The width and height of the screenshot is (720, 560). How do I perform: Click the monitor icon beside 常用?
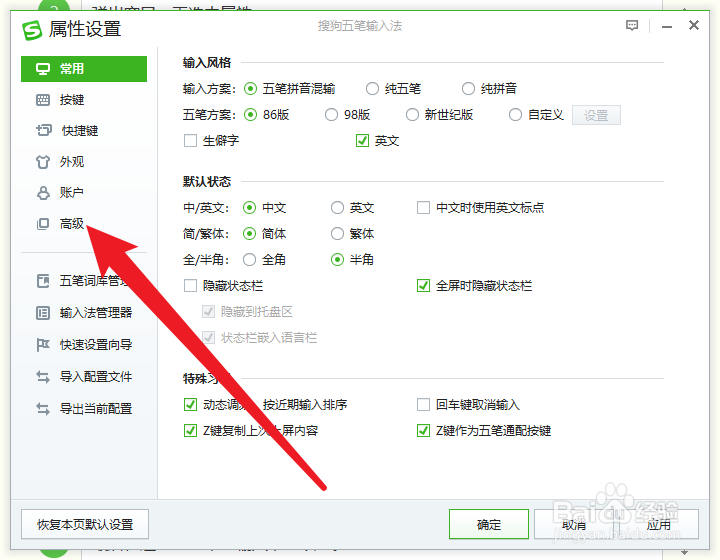pos(43,69)
